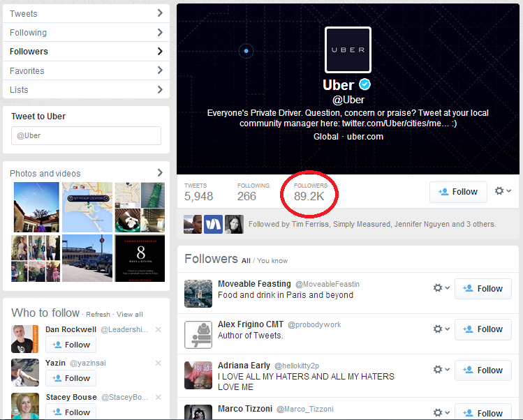Dismiss Dan Rockwell suggestion

pyautogui.click(x=159, y=329)
